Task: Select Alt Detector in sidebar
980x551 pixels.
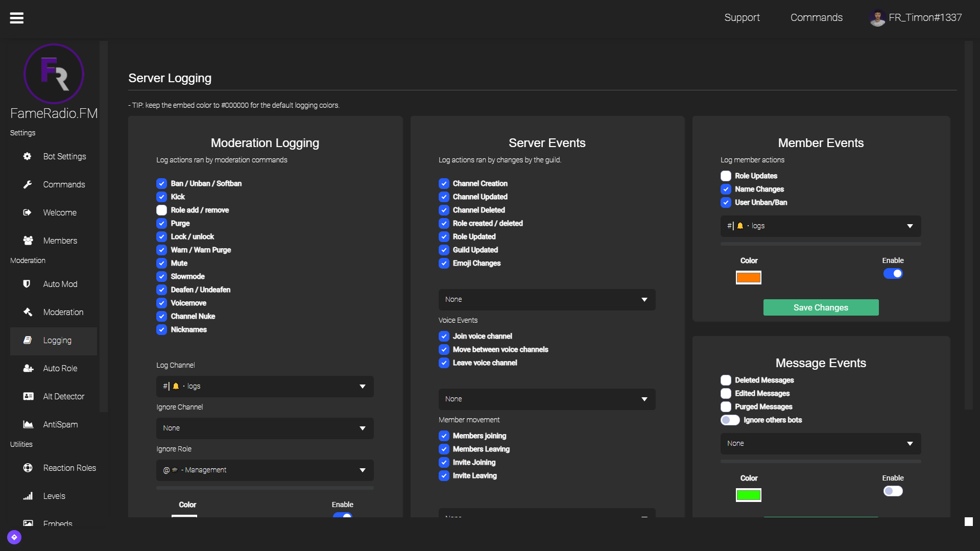Action: click(x=54, y=396)
